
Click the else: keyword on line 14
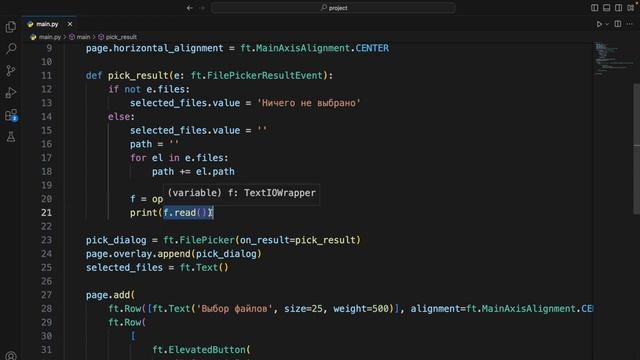click(121, 117)
